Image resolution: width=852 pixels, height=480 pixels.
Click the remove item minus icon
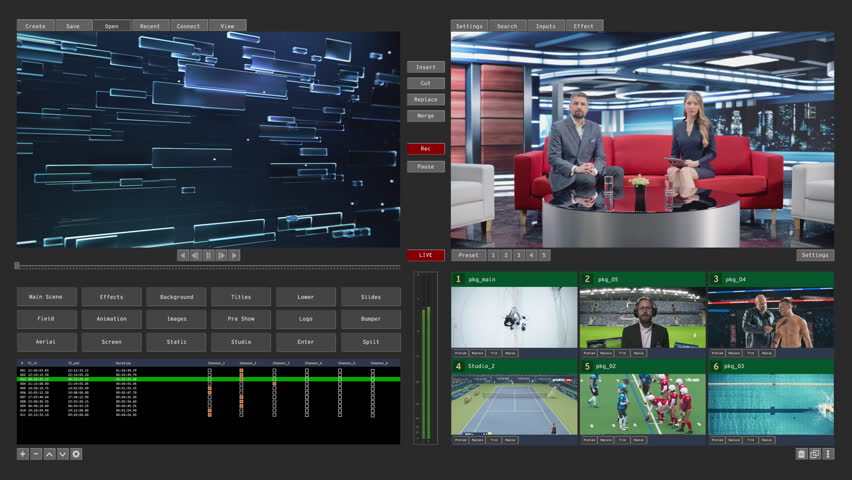[x=36, y=454]
